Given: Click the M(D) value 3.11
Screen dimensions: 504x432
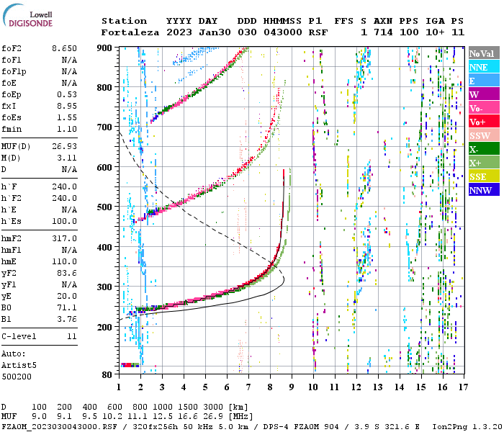Looking at the screenshot, I should (67, 158).
